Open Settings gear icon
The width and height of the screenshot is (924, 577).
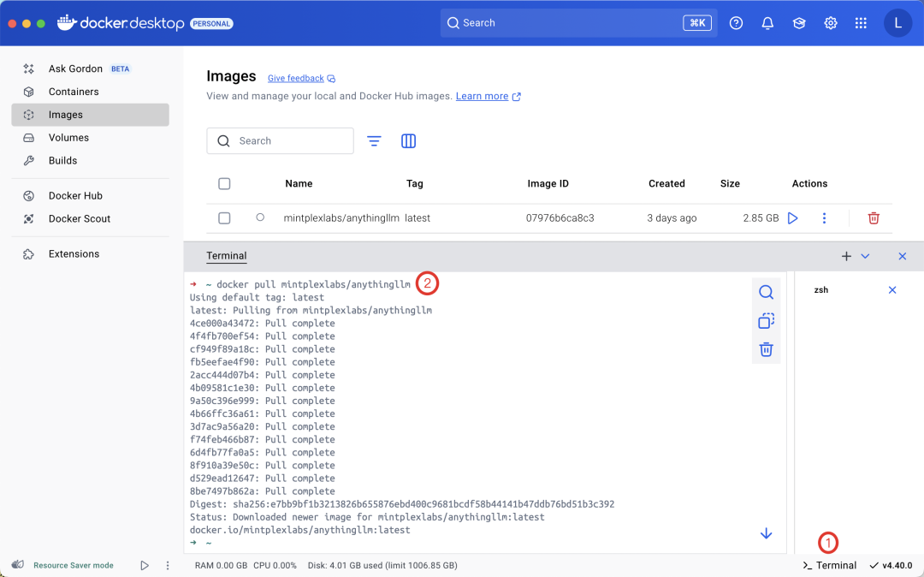830,23
